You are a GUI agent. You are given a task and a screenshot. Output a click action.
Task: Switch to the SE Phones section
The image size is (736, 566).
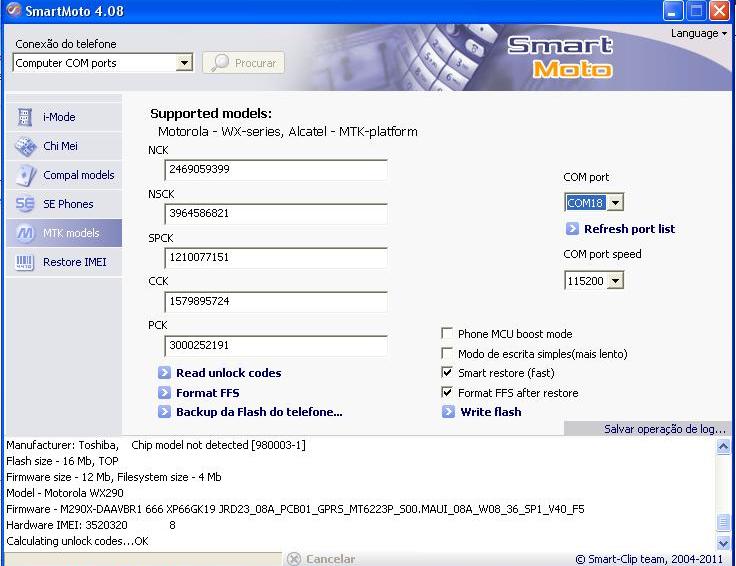pos(64,204)
